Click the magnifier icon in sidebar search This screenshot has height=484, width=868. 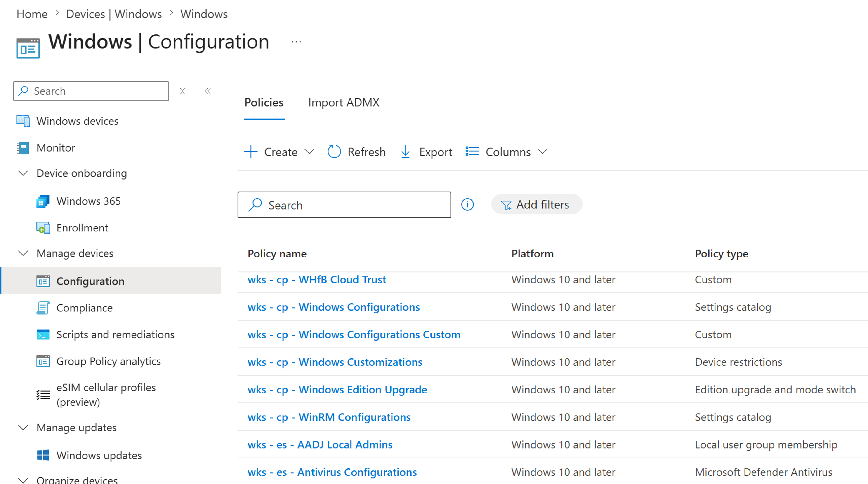click(23, 91)
